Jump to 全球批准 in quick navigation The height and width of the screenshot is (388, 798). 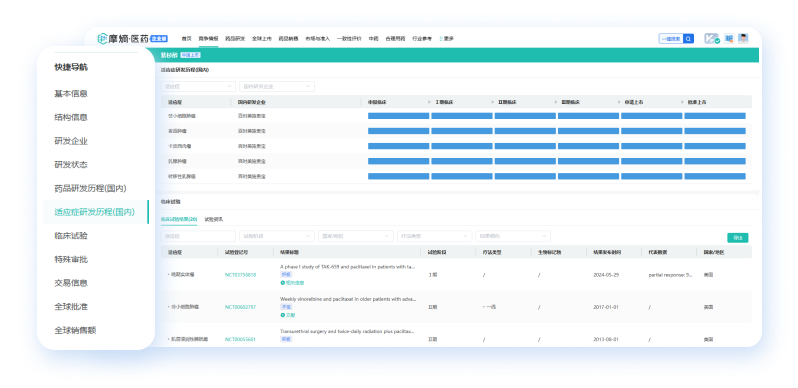71,307
